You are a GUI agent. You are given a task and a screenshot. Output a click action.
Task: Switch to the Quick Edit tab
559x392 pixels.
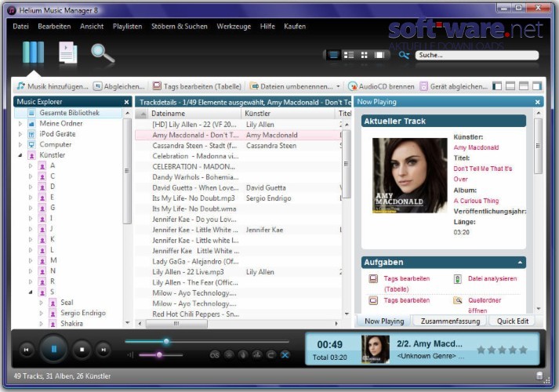tap(512, 321)
